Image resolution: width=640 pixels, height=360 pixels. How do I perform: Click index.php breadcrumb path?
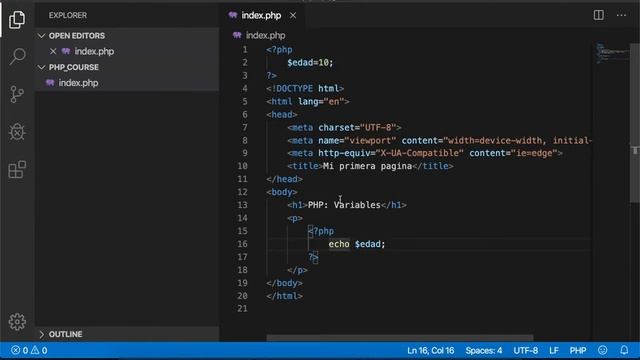click(265, 36)
